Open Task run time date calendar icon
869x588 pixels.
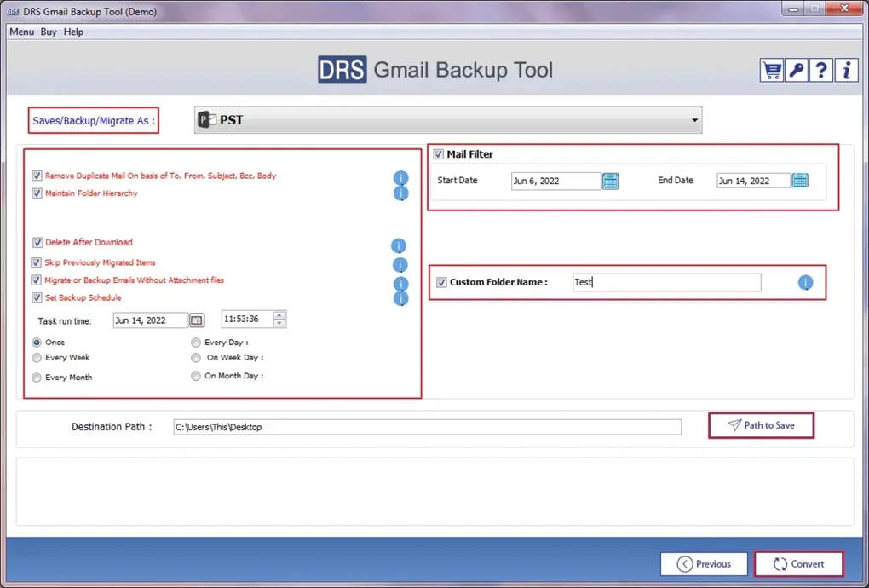(197, 320)
